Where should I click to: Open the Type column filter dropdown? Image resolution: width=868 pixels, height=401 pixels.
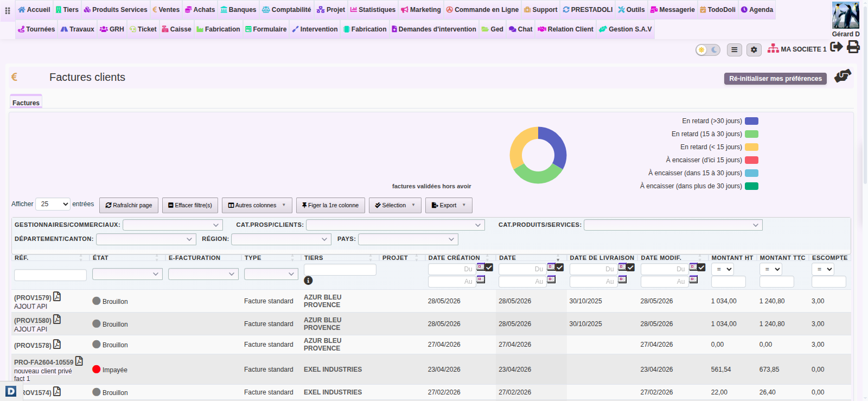click(x=271, y=274)
